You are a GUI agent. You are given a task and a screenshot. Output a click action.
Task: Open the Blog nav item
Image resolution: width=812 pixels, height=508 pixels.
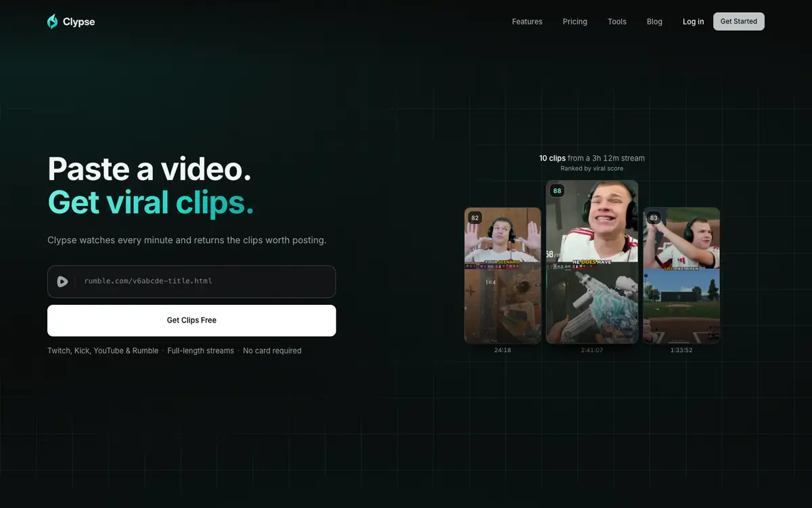point(654,22)
